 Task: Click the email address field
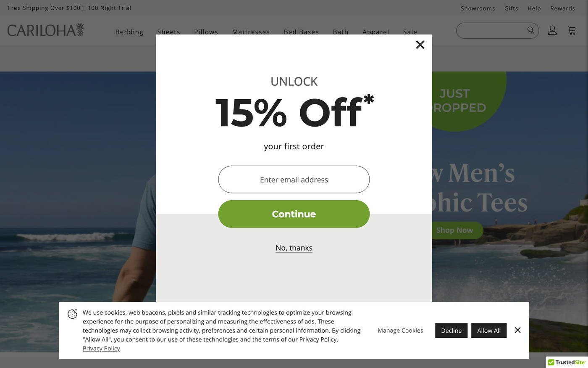[x=294, y=180]
